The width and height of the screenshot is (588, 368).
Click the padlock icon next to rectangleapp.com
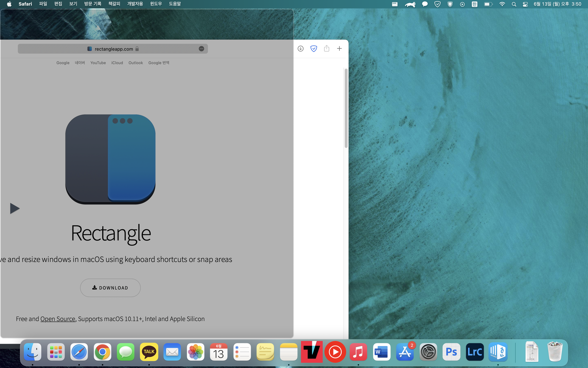137,49
